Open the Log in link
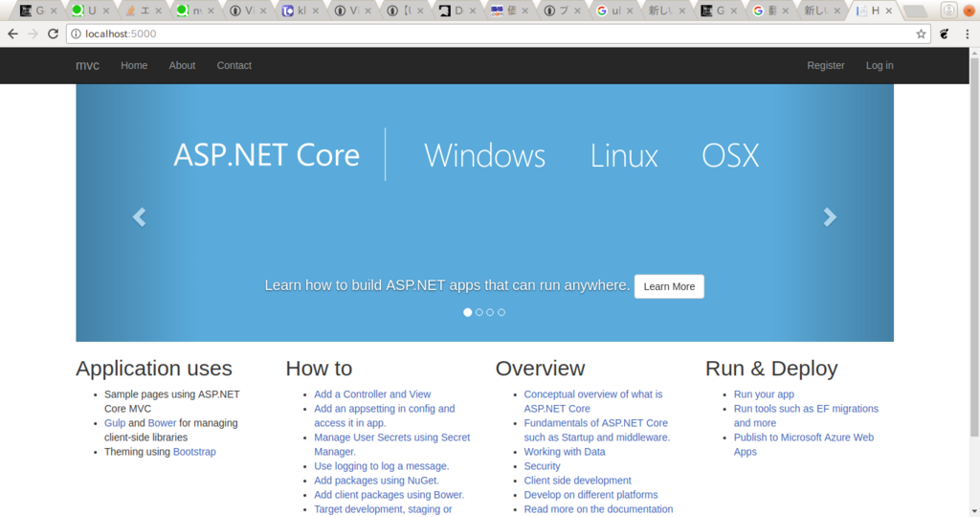The height and width of the screenshot is (517, 980). click(x=880, y=65)
